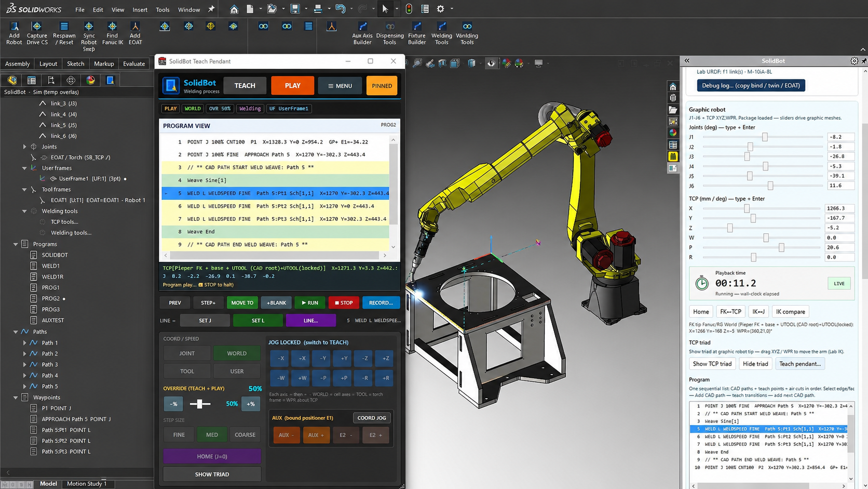Switch pendant to TEACH mode
The height and width of the screenshot is (489, 868).
pyautogui.click(x=245, y=86)
